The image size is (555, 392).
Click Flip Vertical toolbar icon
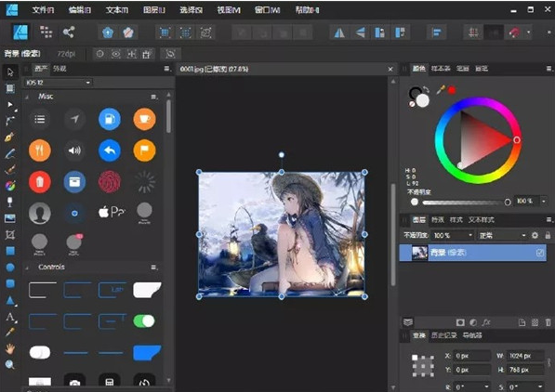[360, 33]
